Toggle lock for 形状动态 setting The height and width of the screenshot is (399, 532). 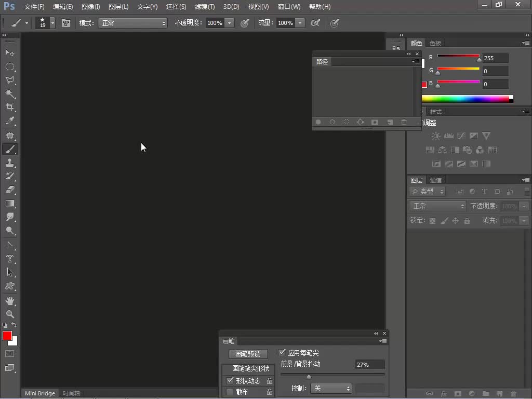click(x=270, y=381)
